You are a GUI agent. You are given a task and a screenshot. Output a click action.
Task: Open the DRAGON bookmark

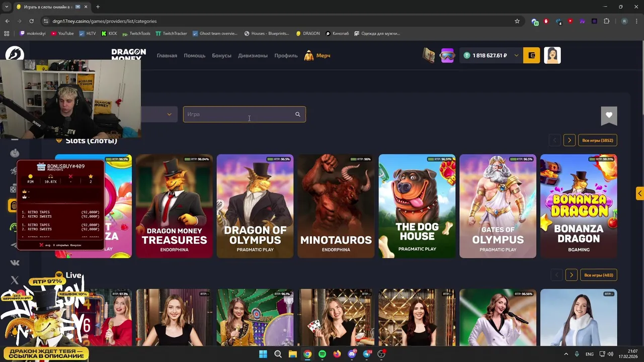pyautogui.click(x=308, y=34)
